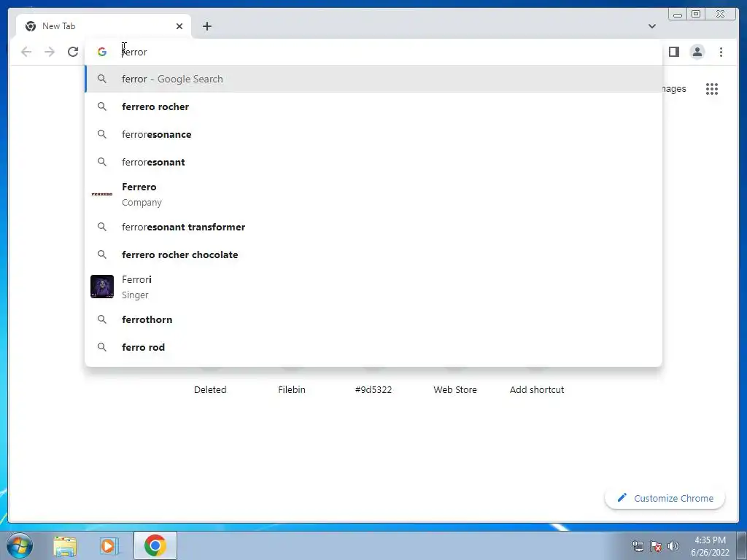Viewport: 747px width, 560px height.
Task: Open the profile avatar menu
Action: 697,52
